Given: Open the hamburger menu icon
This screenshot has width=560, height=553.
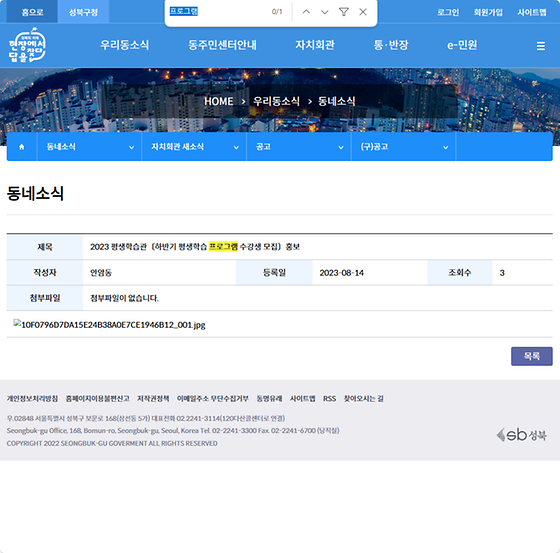Looking at the screenshot, I should point(540,46).
